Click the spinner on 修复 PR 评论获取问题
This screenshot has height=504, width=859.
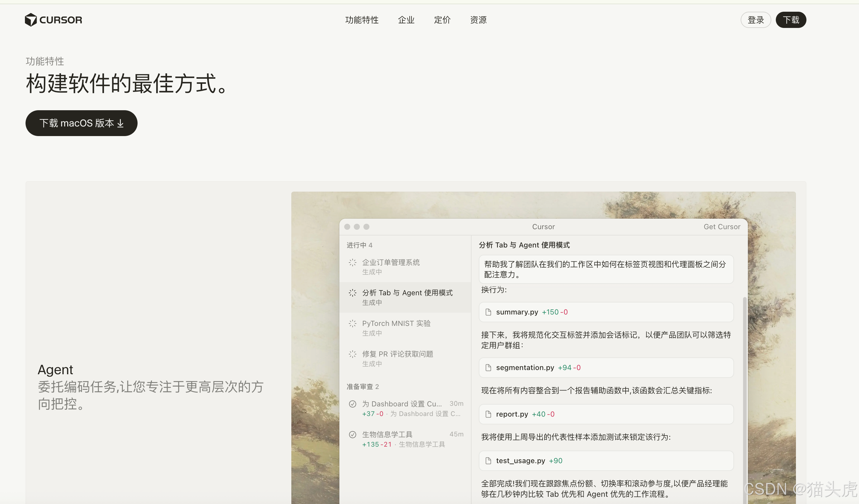353,354
